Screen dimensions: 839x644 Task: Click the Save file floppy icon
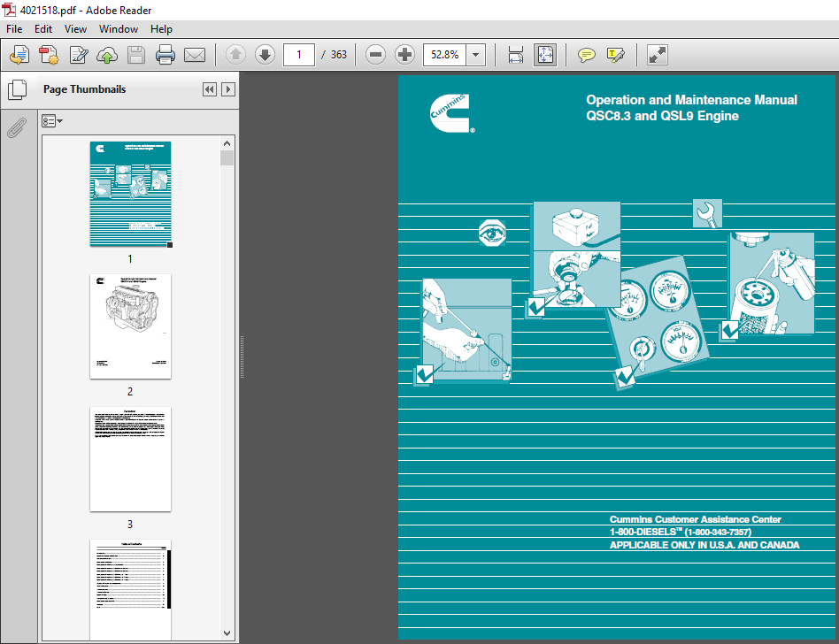(x=136, y=55)
